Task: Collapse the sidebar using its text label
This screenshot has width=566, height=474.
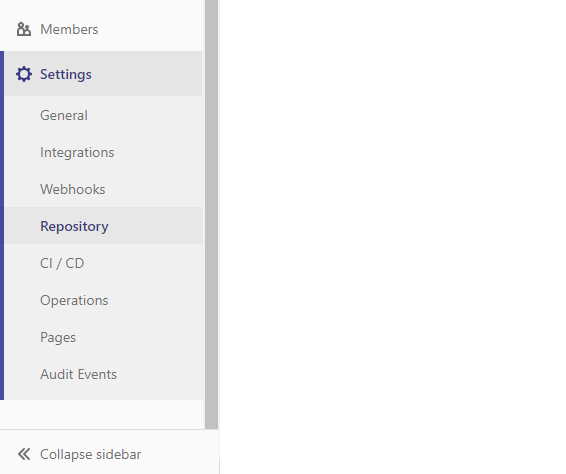Action: (x=91, y=454)
